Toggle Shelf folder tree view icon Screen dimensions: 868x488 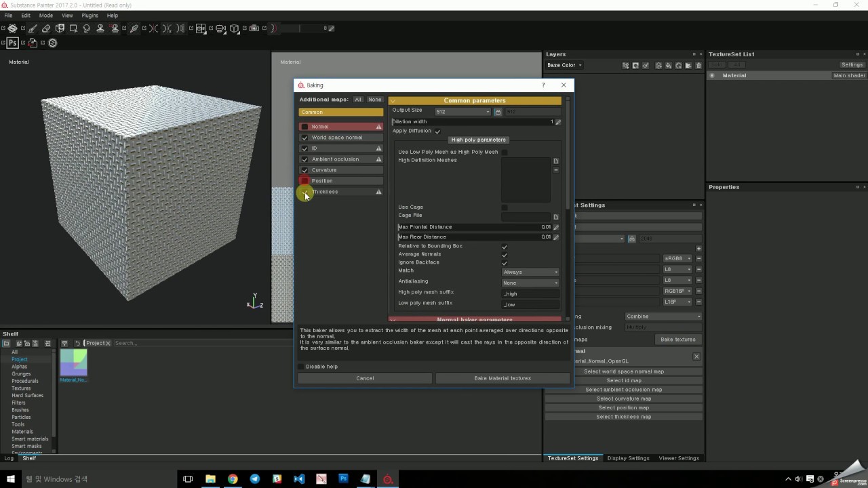pyautogui.click(x=6, y=343)
